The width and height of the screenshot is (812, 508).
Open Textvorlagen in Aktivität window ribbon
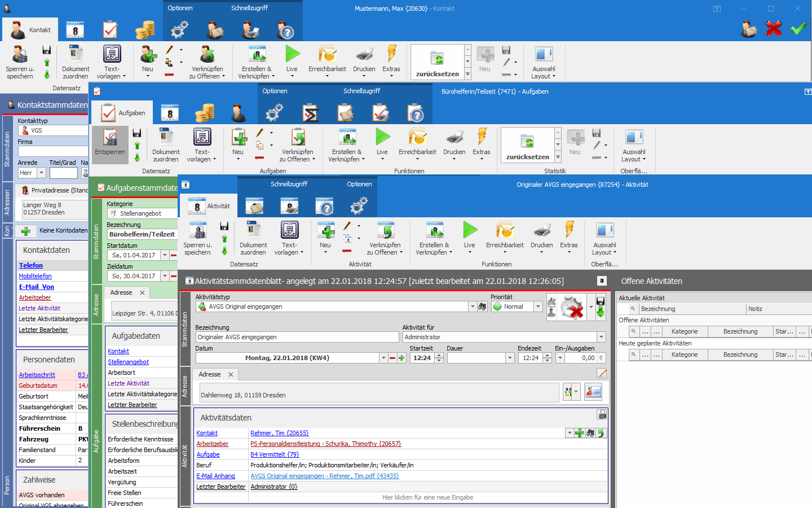(x=289, y=238)
